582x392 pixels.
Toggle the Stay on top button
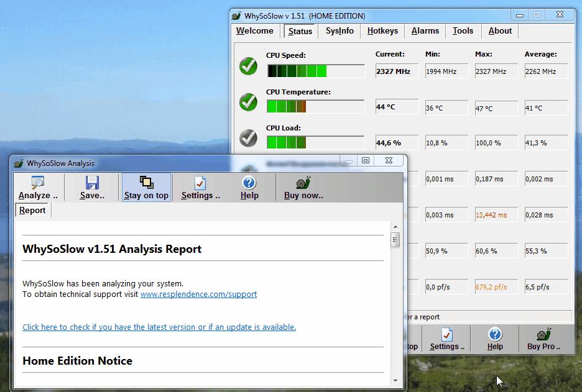pos(146,187)
